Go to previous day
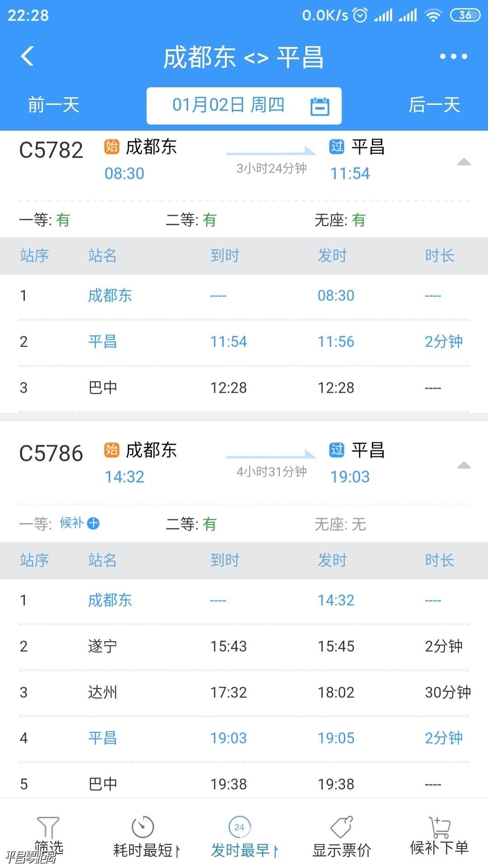This screenshot has height=868, width=488. [54, 105]
